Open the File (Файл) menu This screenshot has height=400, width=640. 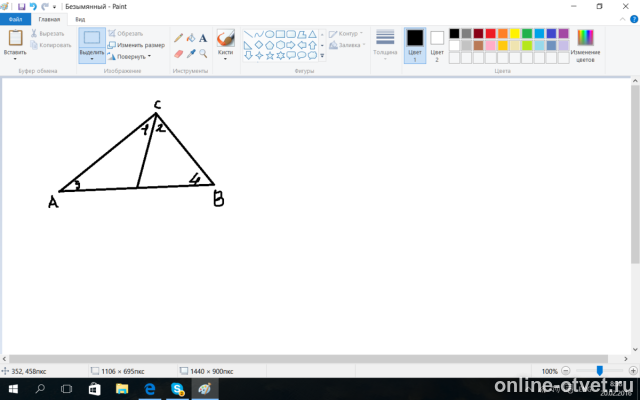tap(16, 19)
